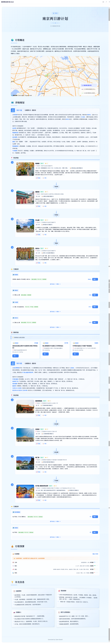
Task: Open 详情 for 明孝陵
Action: click(x=45, y=178)
